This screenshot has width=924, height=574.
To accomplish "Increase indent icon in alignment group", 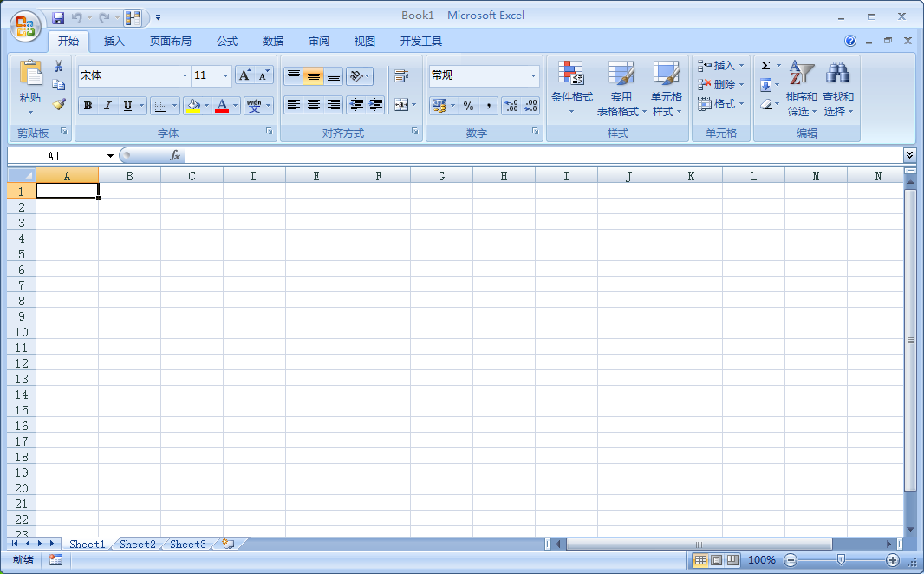I will click(x=375, y=105).
